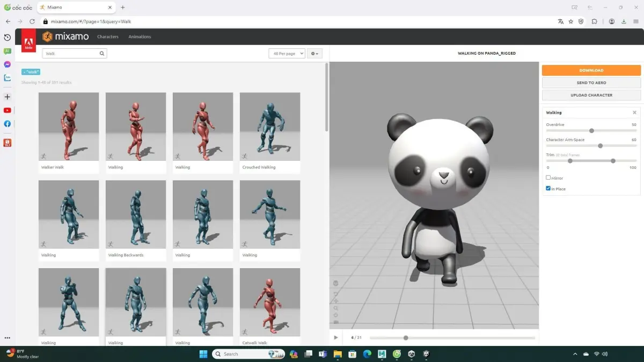
Task: Open Zalo in the browser sidebar
Action: pyautogui.click(x=8, y=78)
